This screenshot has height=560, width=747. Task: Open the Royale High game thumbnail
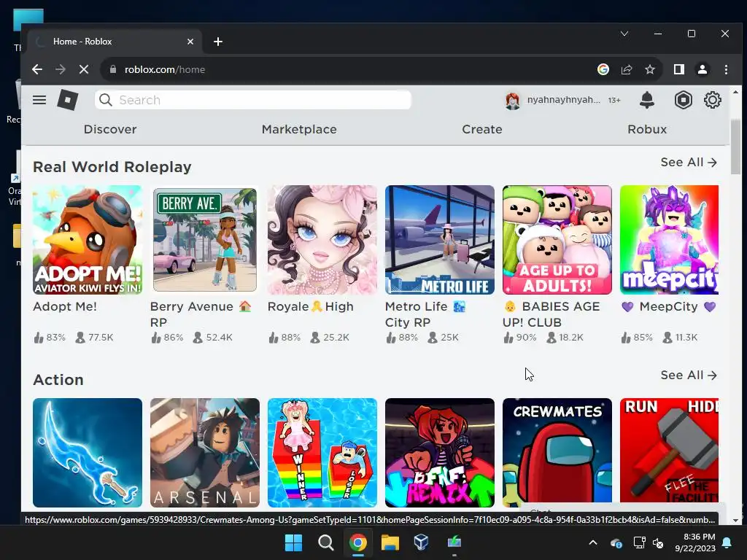322,240
